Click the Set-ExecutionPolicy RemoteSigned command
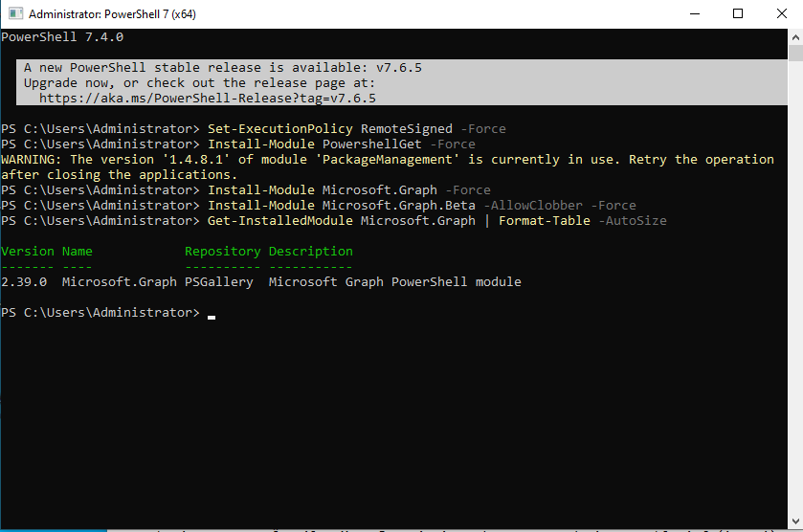803x532 pixels. (x=356, y=128)
